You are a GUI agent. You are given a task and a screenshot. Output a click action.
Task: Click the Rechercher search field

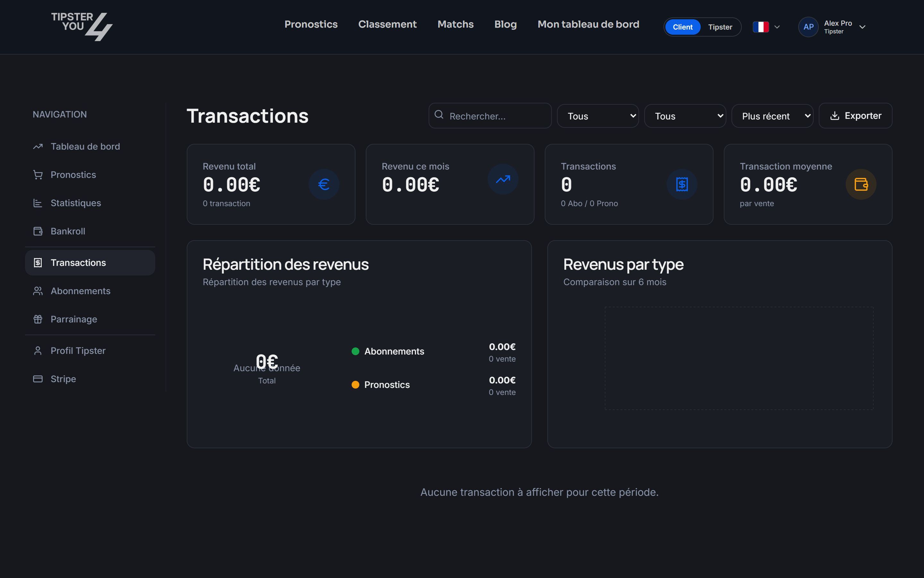[490, 116]
